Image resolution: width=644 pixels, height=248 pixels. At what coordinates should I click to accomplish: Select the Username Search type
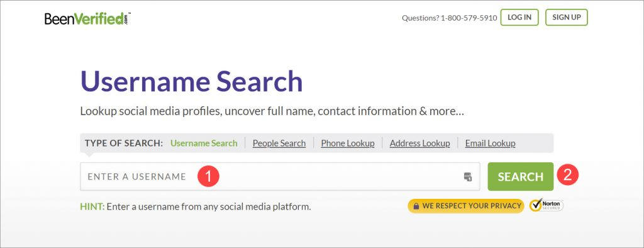204,143
